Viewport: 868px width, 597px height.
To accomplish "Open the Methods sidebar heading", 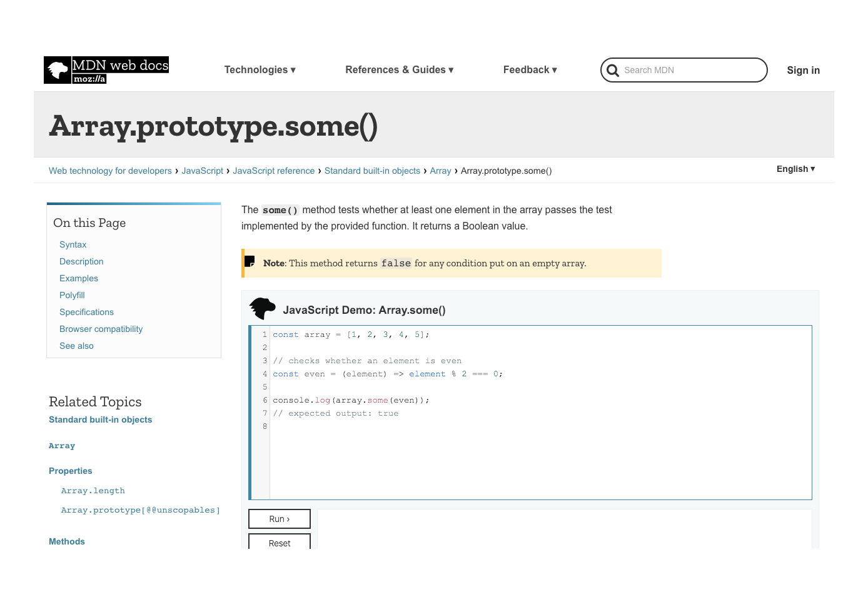I will (67, 541).
